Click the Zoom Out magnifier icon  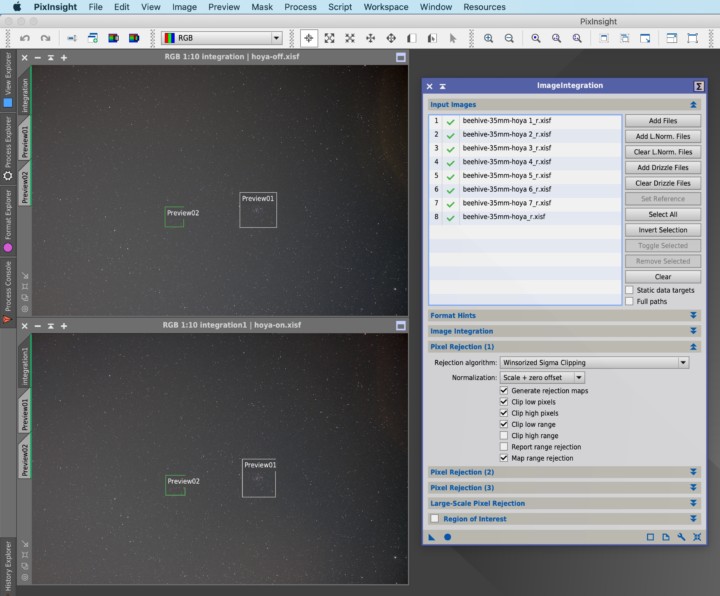(509, 38)
